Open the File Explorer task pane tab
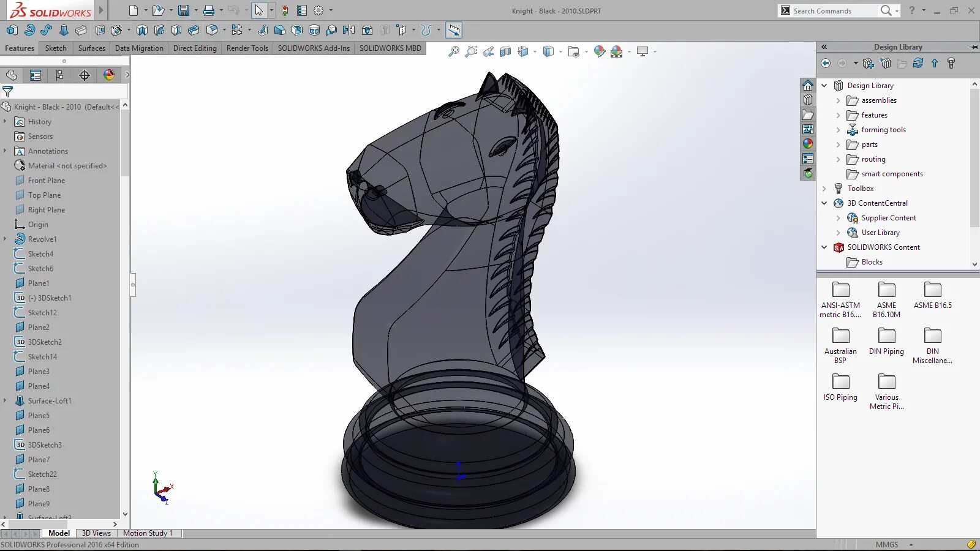 tap(808, 114)
